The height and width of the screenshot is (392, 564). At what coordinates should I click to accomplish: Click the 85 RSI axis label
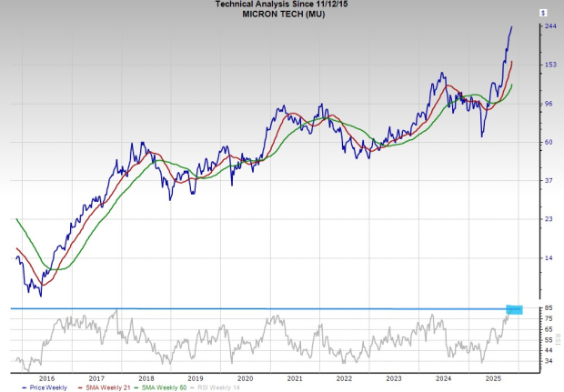pos(549,309)
